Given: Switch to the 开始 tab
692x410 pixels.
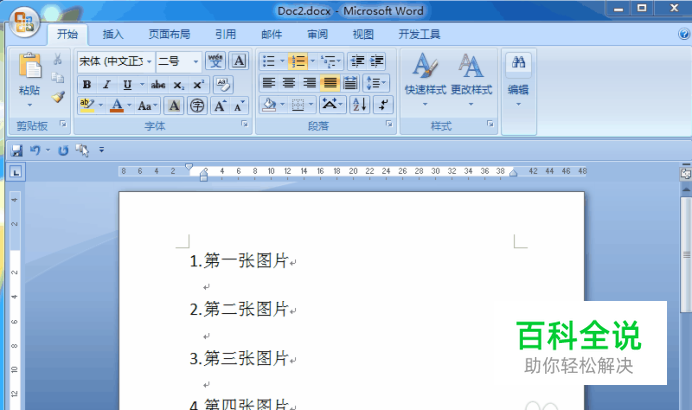Looking at the screenshot, I should pyautogui.click(x=67, y=34).
